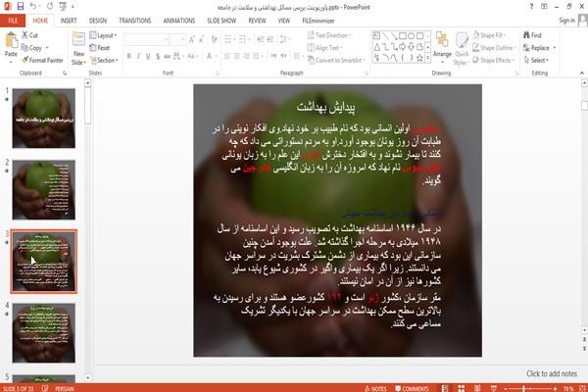Toggle Align Left paragraph button
The width and height of the screenshot is (588, 392).
click(227, 56)
